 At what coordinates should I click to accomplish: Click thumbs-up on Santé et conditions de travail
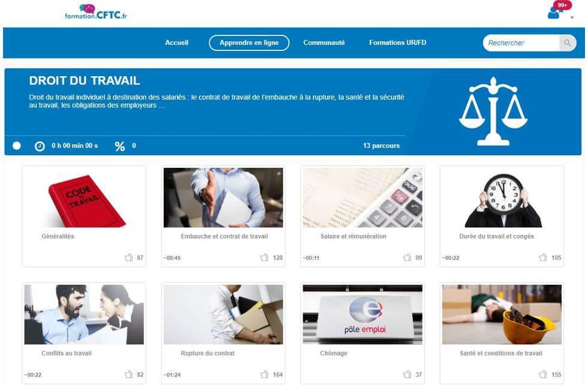(x=542, y=374)
